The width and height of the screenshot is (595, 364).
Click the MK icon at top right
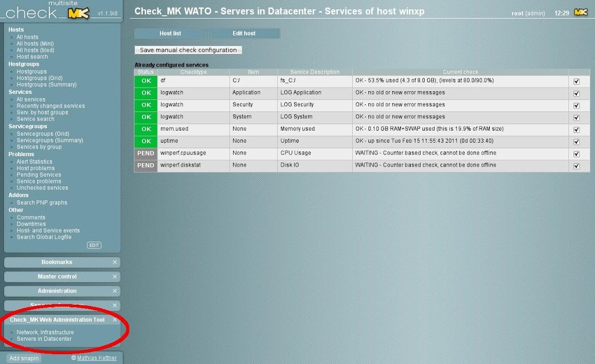(x=580, y=12)
